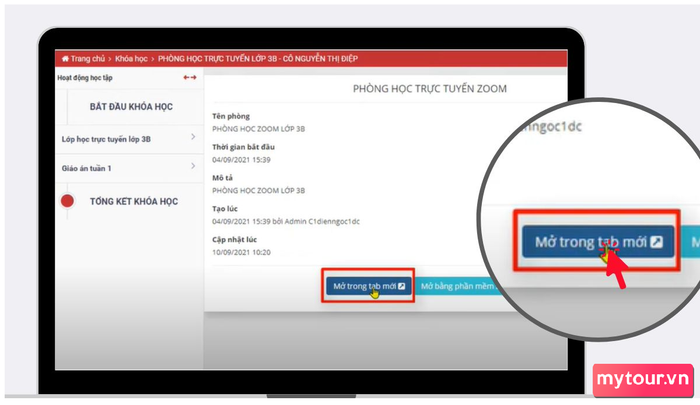Click Tên phòng label
700x405 pixels.
tap(231, 116)
